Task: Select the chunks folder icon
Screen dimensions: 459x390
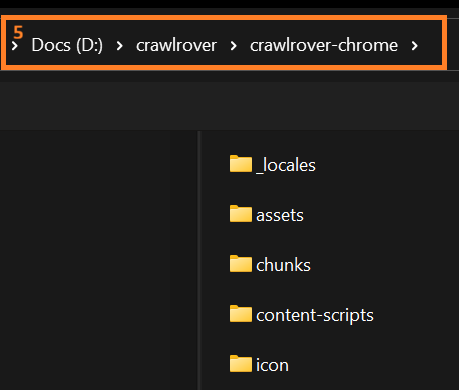Action: [x=241, y=264]
